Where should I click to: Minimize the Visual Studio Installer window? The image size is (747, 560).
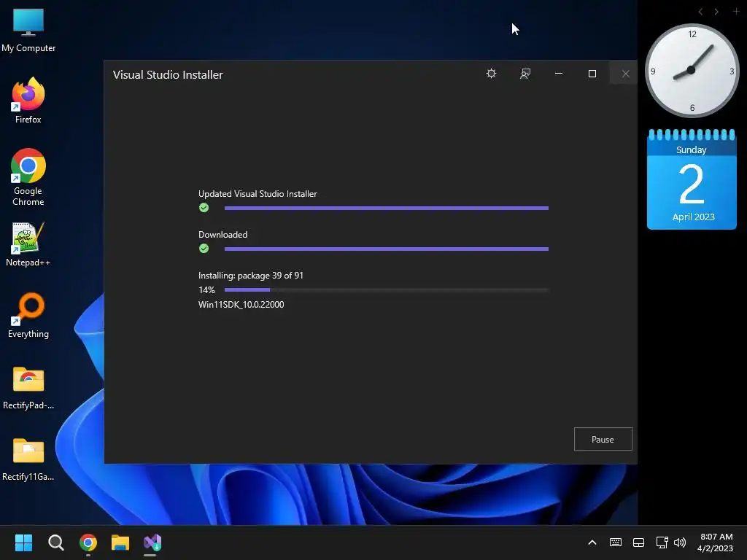(559, 74)
